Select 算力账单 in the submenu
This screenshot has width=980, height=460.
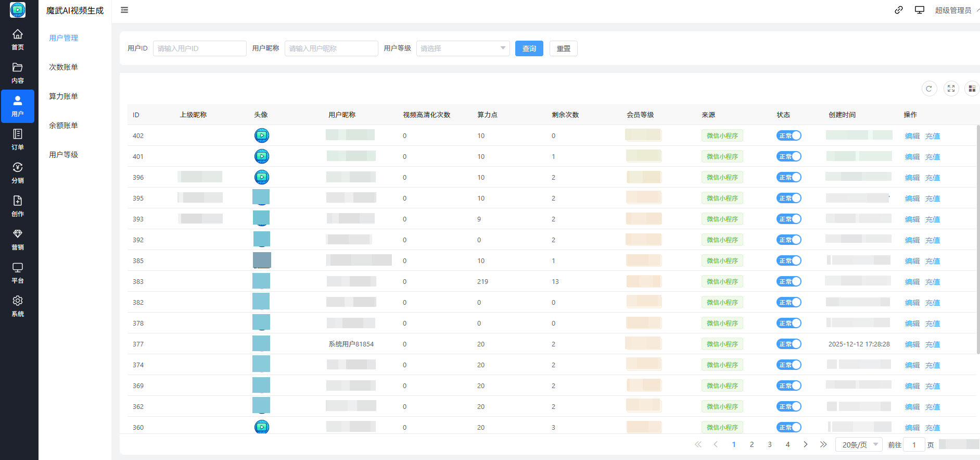point(63,96)
